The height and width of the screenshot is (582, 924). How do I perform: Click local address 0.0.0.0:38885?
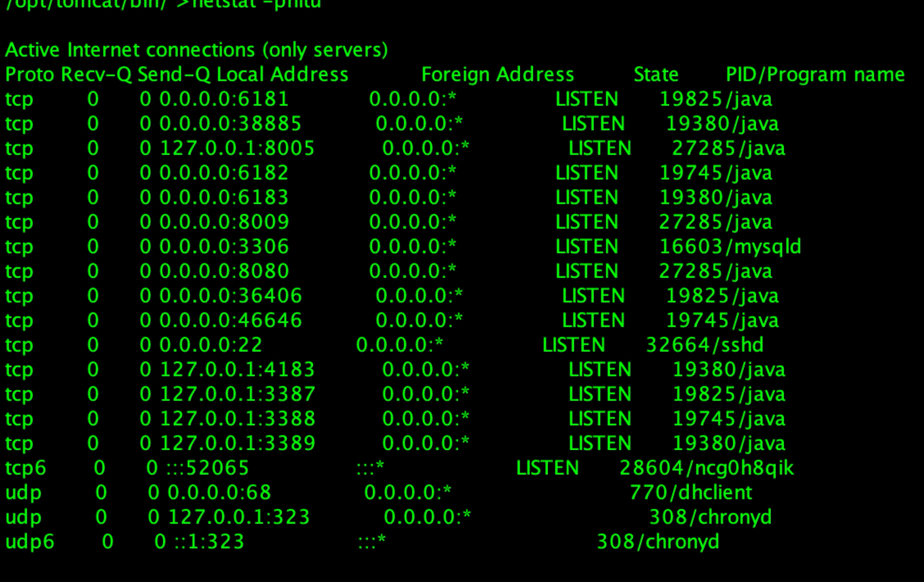coord(230,124)
